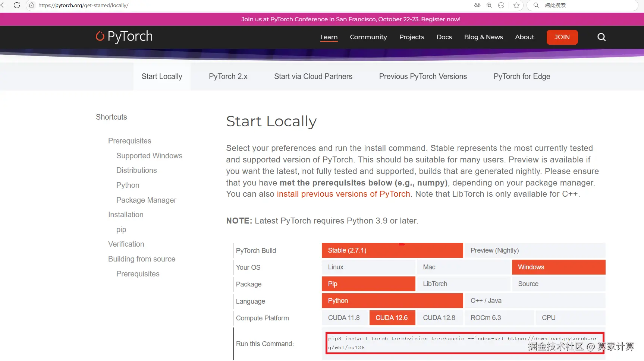Select CUDA 12.6 compute platform

click(x=392, y=318)
